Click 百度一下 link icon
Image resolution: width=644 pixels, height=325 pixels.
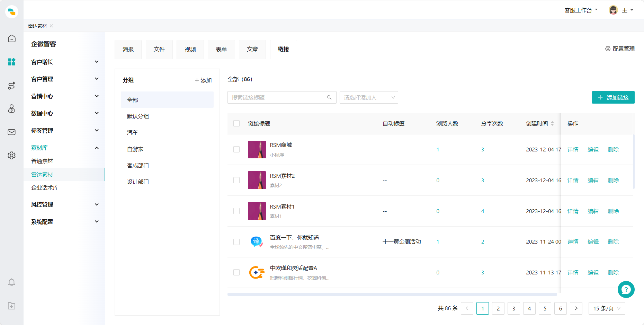point(257,241)
